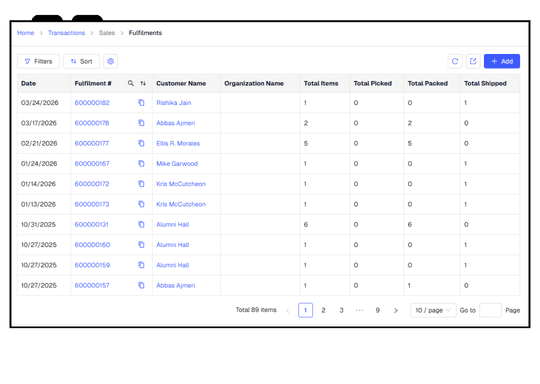Screen dimensions: 540x384
Task: Open fulfilment 600000178 link
Action: tap(92, 123)
